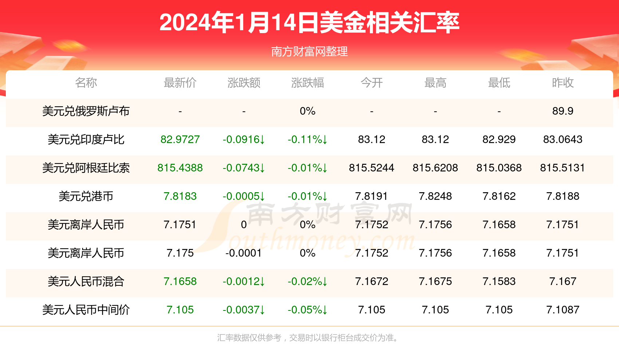619x364 pixels.
Task: Click the mixed RMB latest price 7.1658
Action: tap(180, 281)
